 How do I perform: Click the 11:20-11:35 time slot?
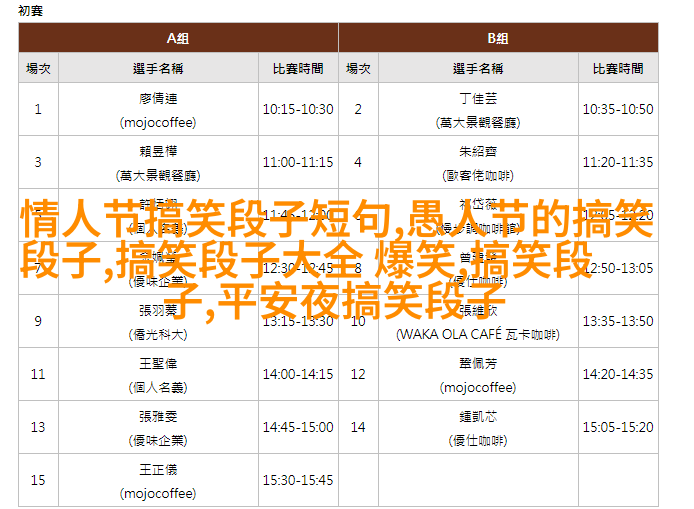pyautogui.click(x=617, y=162)
